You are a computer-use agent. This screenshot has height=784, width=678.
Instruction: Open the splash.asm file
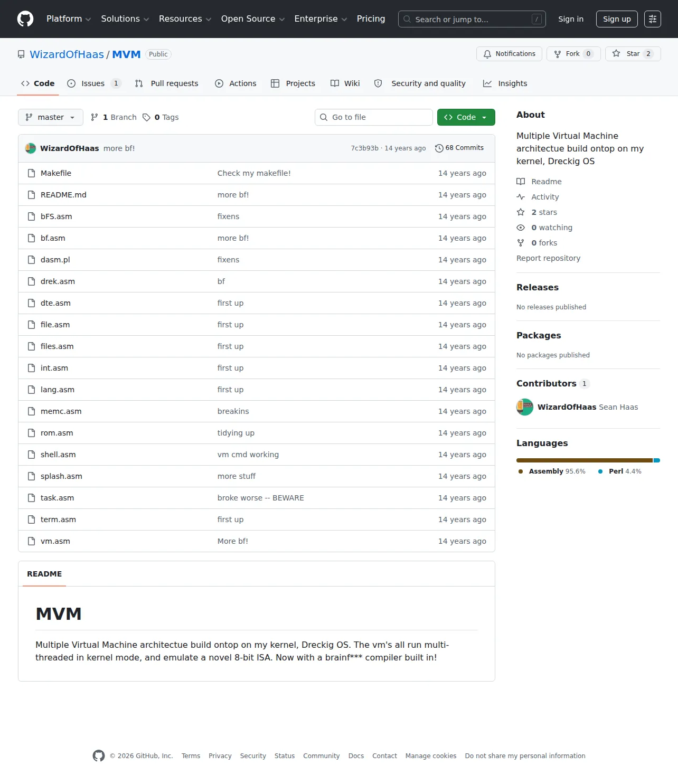(x=61, y=476)
